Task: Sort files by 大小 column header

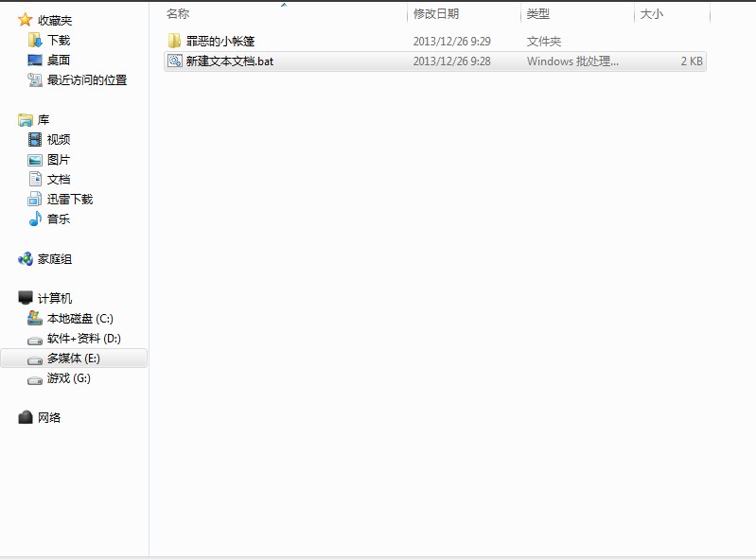Action: (652, 13)
